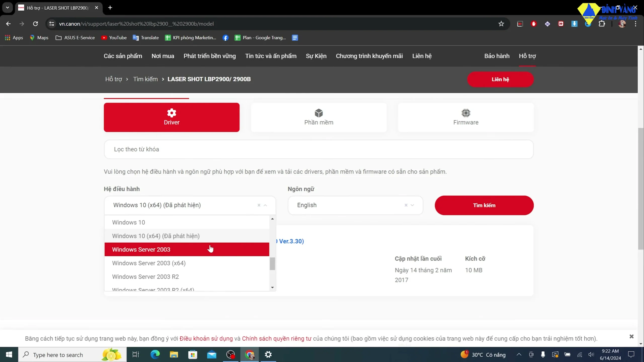This screenshot has width=644, height=362.
Task: Open the Plan - Google Trang bookmark
Action: (260, 38)
